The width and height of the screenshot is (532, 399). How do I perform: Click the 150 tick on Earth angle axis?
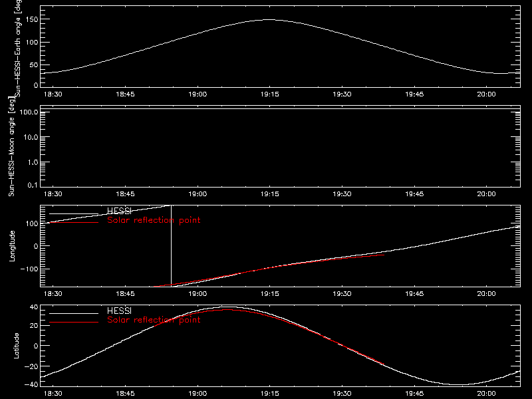coord(32,20)
